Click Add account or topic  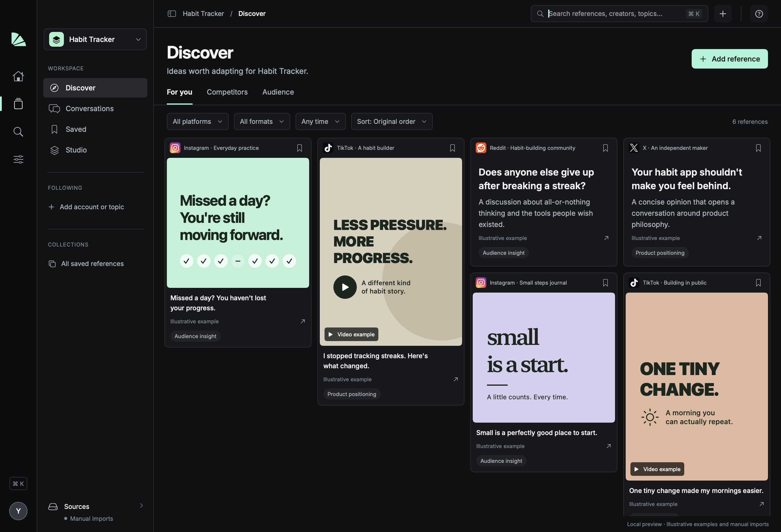(86, 207)
